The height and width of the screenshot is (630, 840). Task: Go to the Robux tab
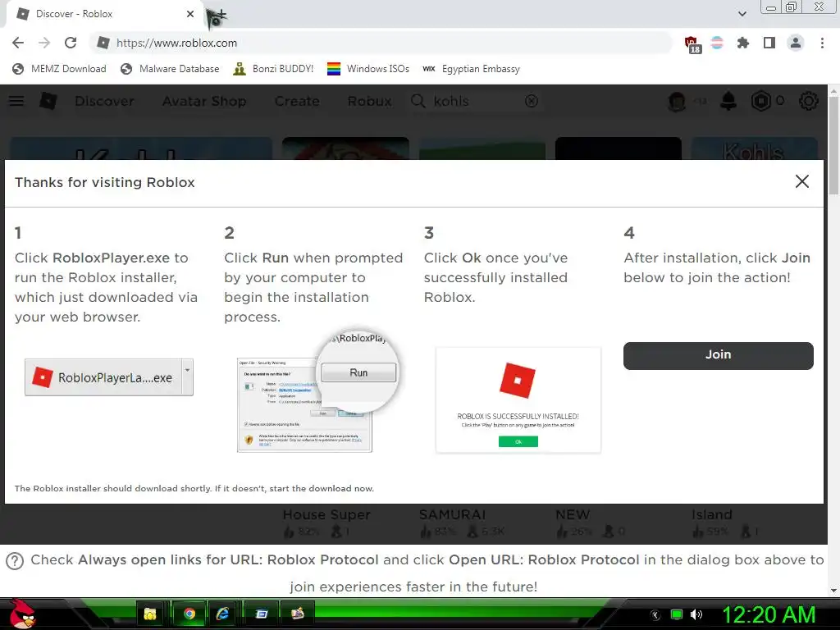coord(369,101)
